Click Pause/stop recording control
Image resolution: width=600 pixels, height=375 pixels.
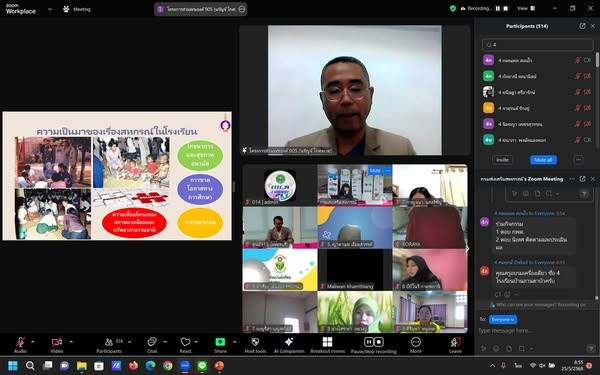(x=373, y=342)
